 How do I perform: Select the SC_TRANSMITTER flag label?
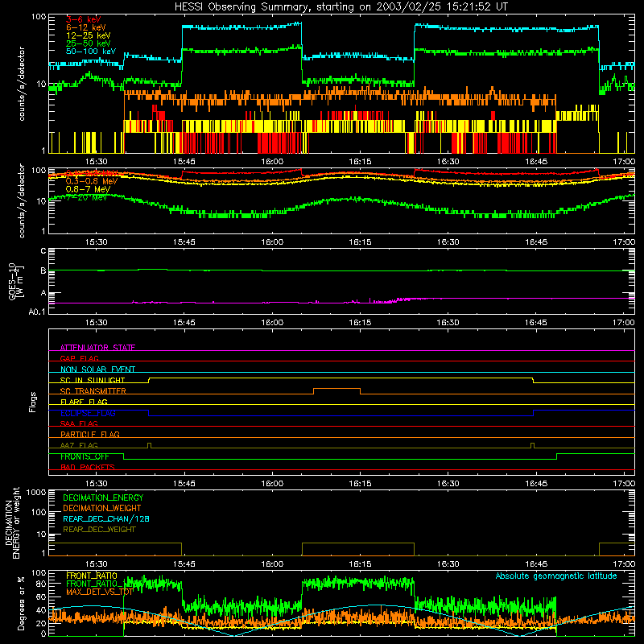tap(93, 390)
